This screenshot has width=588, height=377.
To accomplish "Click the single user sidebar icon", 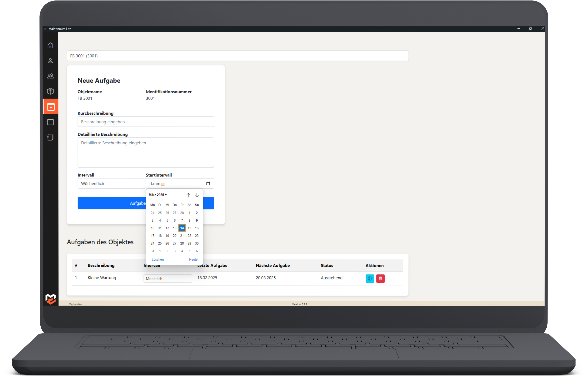I will pos(50,61).
